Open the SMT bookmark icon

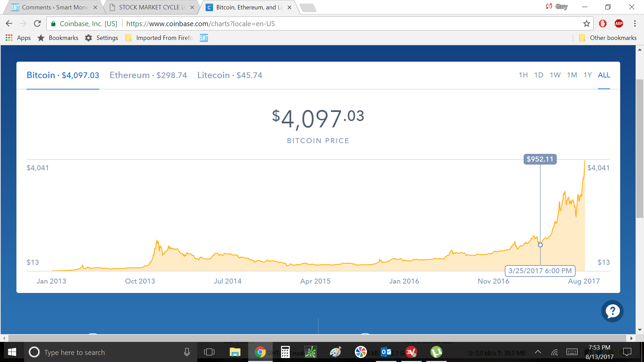coord(204,38)
